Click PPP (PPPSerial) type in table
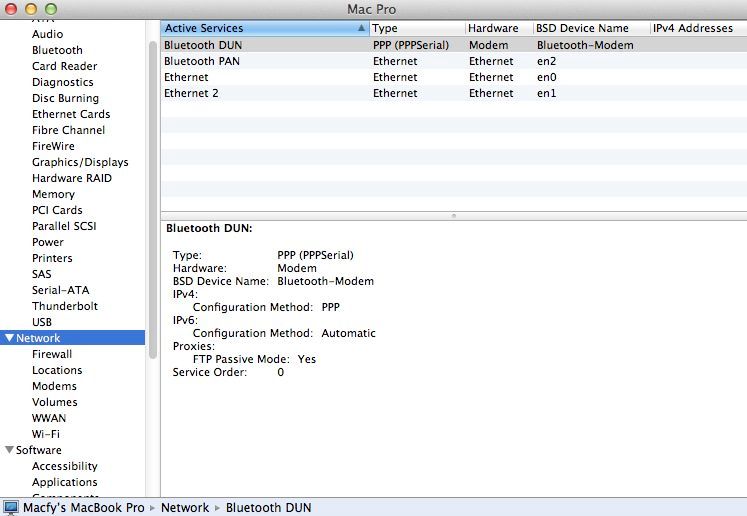 tap(411, 45)
